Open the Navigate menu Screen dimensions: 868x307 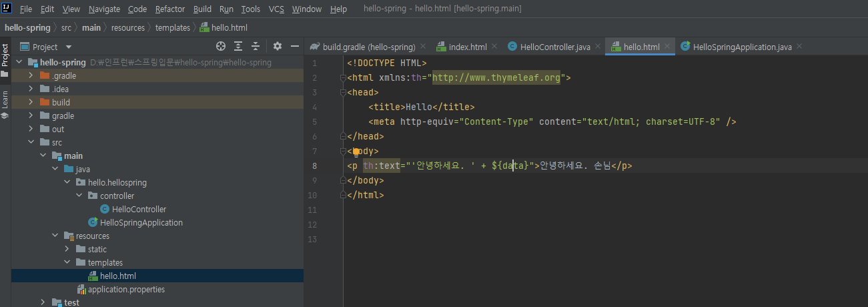[x=104, y=9]
